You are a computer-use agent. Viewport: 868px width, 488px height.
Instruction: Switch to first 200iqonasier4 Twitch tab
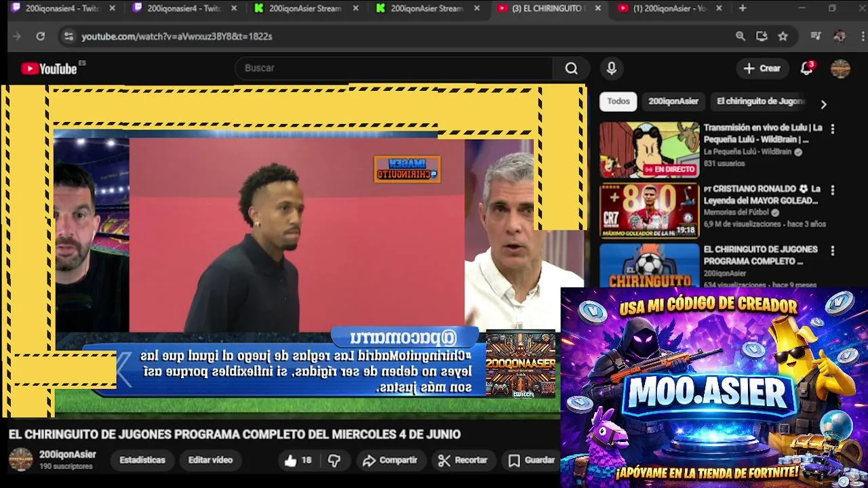click(x=62, y=9)
